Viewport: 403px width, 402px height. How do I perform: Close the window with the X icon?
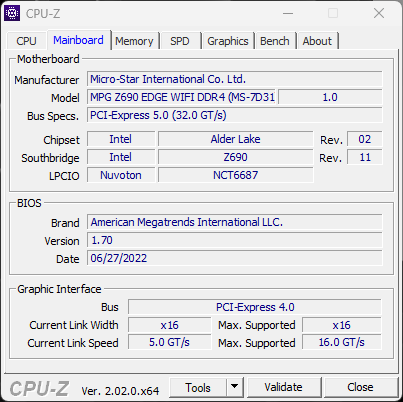tap(379, 14)
